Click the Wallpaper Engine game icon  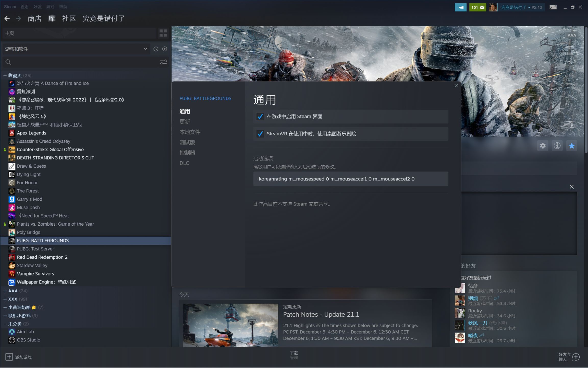coord(12,282)
